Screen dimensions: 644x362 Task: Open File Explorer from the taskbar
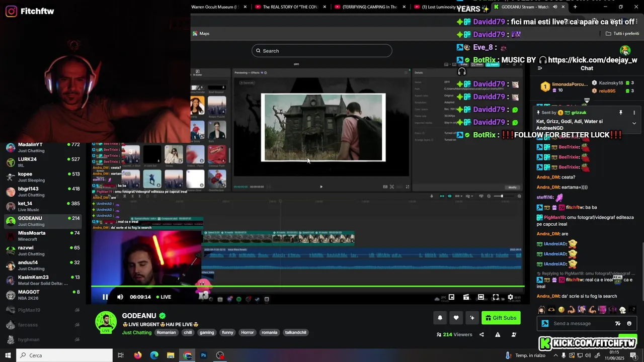(x=171, y=355)
